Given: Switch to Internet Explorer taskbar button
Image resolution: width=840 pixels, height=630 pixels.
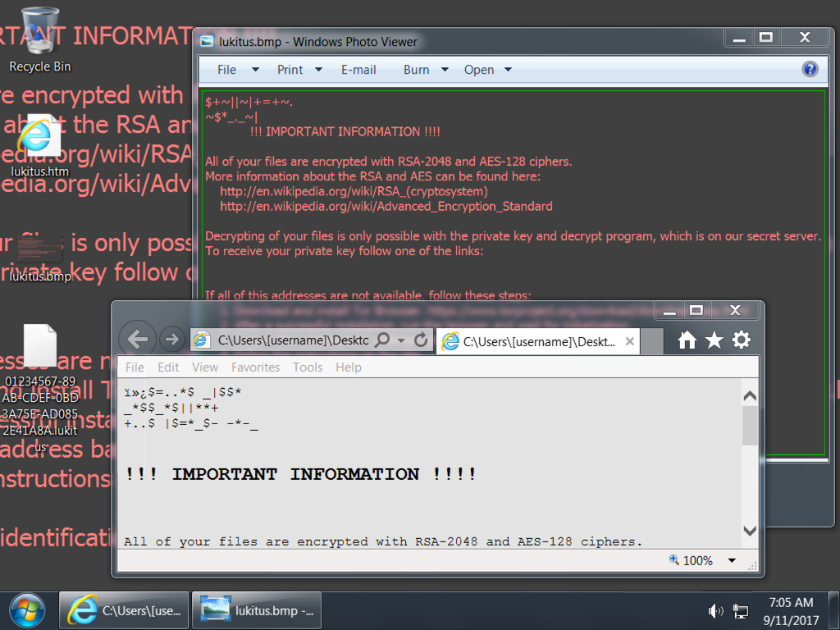Looking at the screenshot, I should click(x=124, y=610).
